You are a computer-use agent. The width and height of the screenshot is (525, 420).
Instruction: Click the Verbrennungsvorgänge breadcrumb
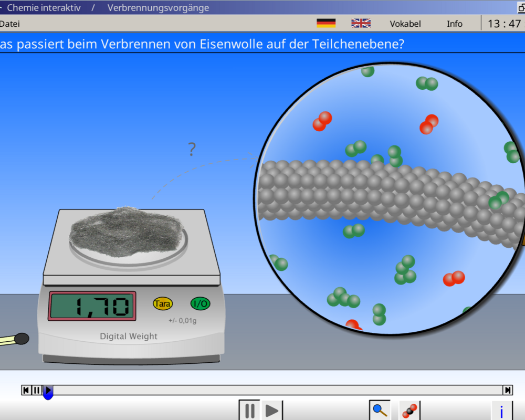158,8
